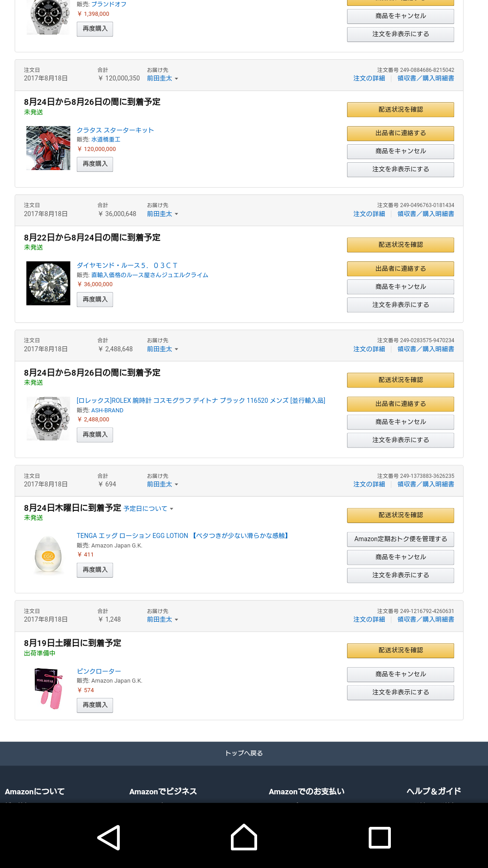Expand 前田圭太 recipient dropdown for ¥36,000,648 order
Screen dimensions: 488x868
pos(163,214)
